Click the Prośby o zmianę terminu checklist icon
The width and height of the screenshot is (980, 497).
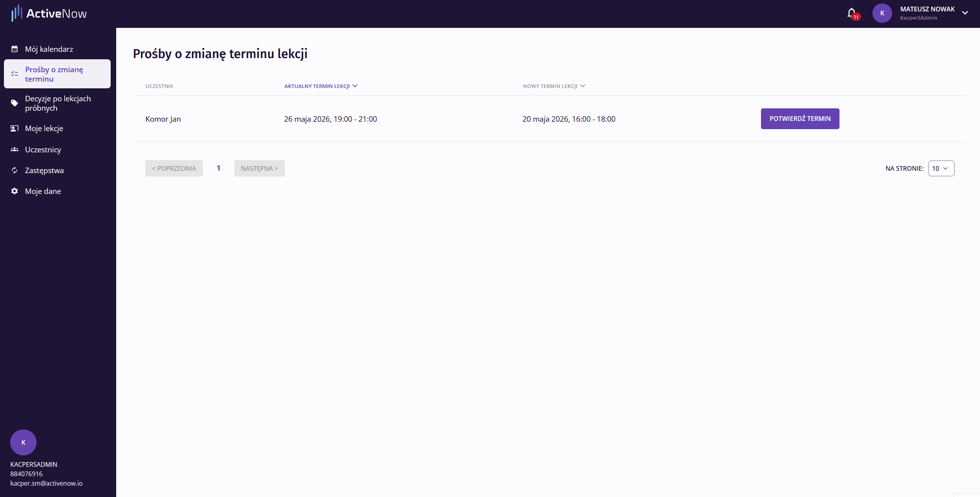point(15,74)
